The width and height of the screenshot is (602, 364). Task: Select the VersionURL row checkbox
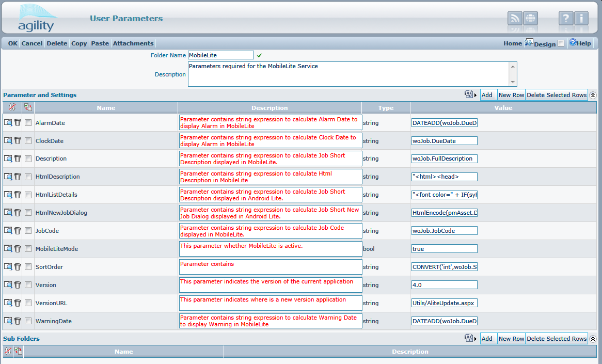[28, 303]
